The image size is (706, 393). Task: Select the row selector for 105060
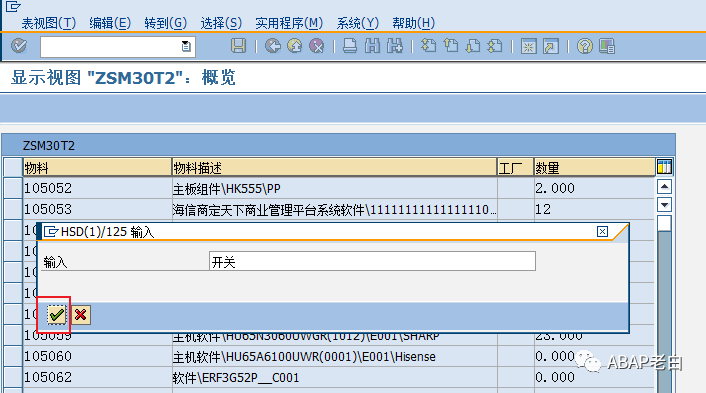(13, 357)
